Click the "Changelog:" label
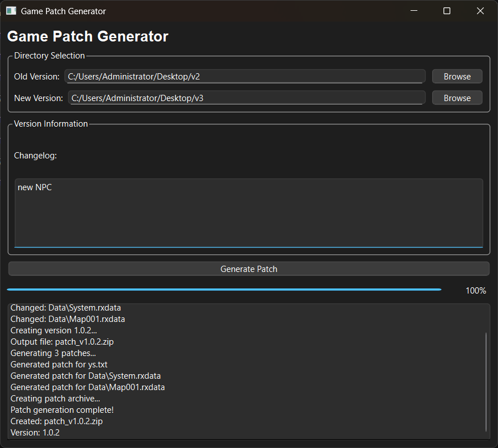Screen dimensions: 498x448 point(35,156)
